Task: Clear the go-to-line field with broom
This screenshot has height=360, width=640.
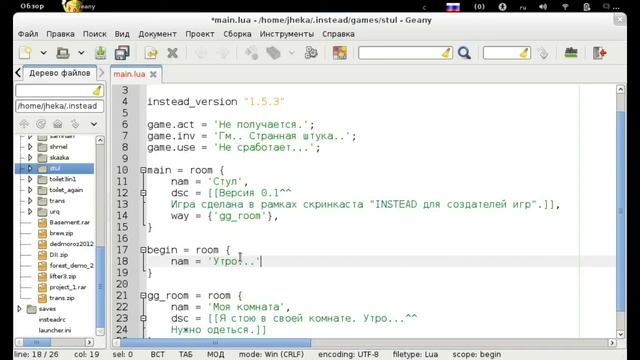Action: click(x=524, y=53)
